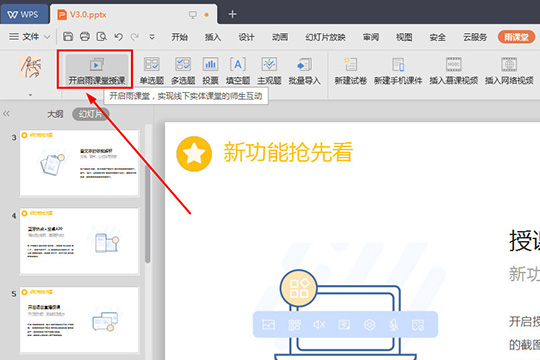Open the 审阅 ribbon tab
This screenshot has height=360, width=540.
pos(371,37)
